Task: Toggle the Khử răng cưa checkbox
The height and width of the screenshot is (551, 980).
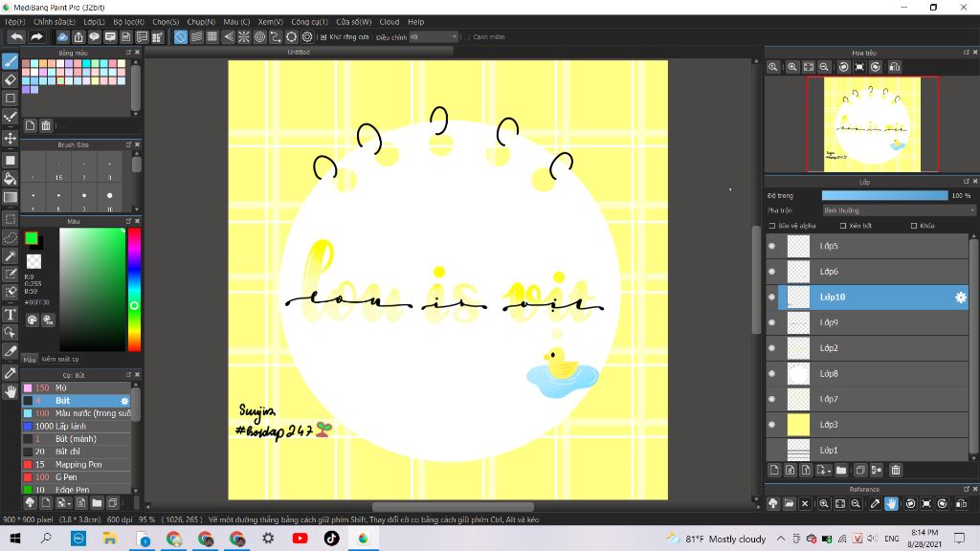Action: click(323, 37)
